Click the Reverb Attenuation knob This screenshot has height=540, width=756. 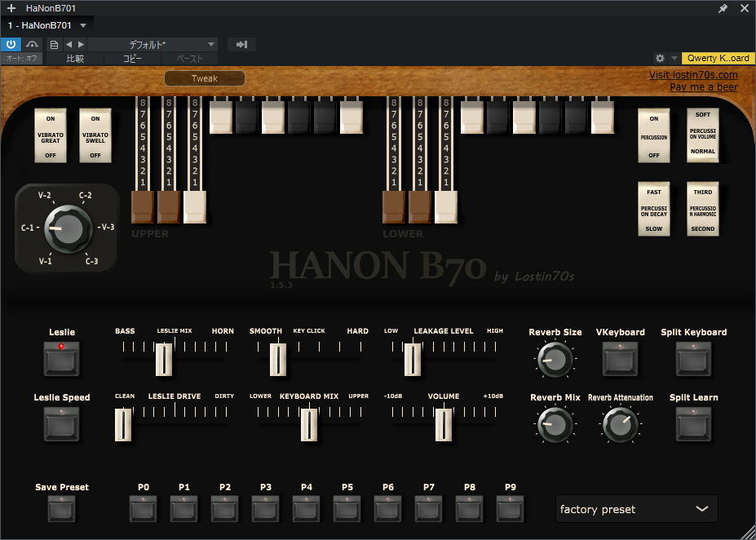[x=620, y=425]
